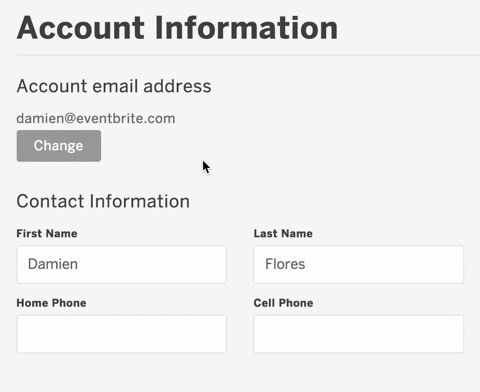Viewport: 480px width, 392px height.
Task: Place the cursor on the Flores text
Action: [x=285, y=264]
